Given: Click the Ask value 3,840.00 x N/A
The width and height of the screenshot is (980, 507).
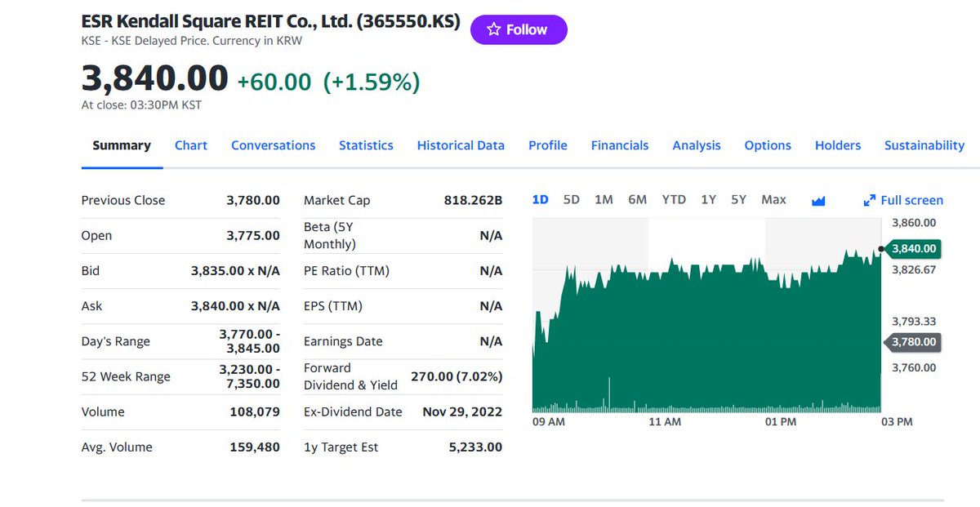Looking at the screenshot, I should (x=235, y=306).
